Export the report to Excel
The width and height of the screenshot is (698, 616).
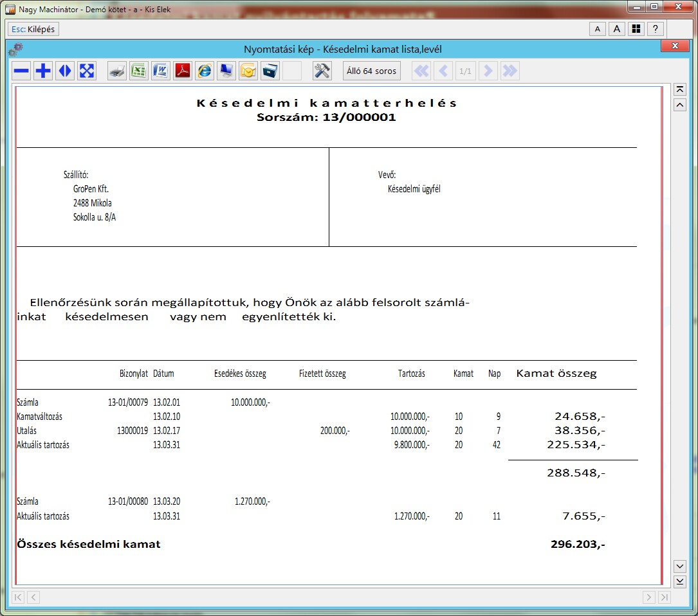click(x=138, y=71)
